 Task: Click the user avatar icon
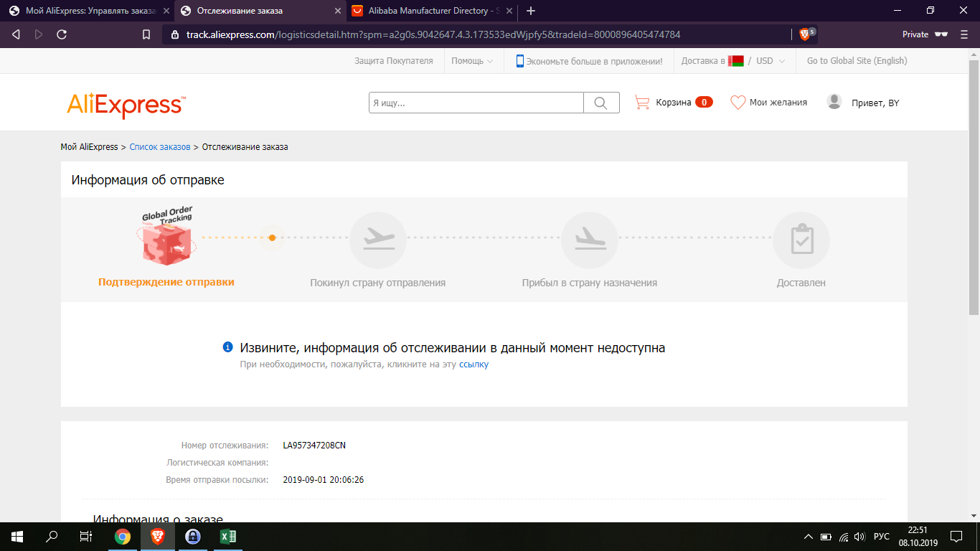pyautogui.click(x=834, y=102)
